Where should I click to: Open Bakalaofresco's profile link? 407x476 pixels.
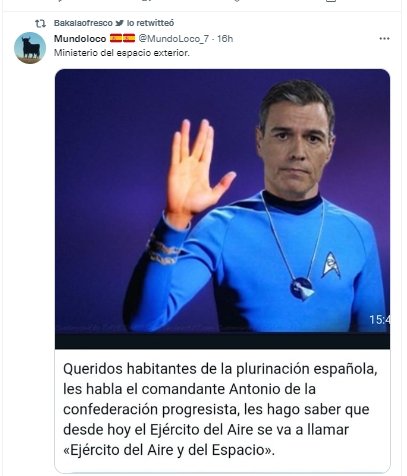click(x=83, y=23)
